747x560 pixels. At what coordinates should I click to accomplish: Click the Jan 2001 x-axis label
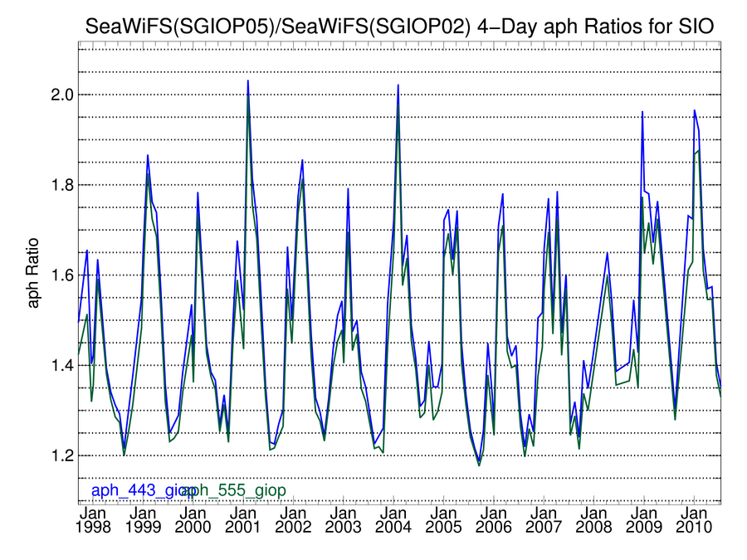(243, 520)
